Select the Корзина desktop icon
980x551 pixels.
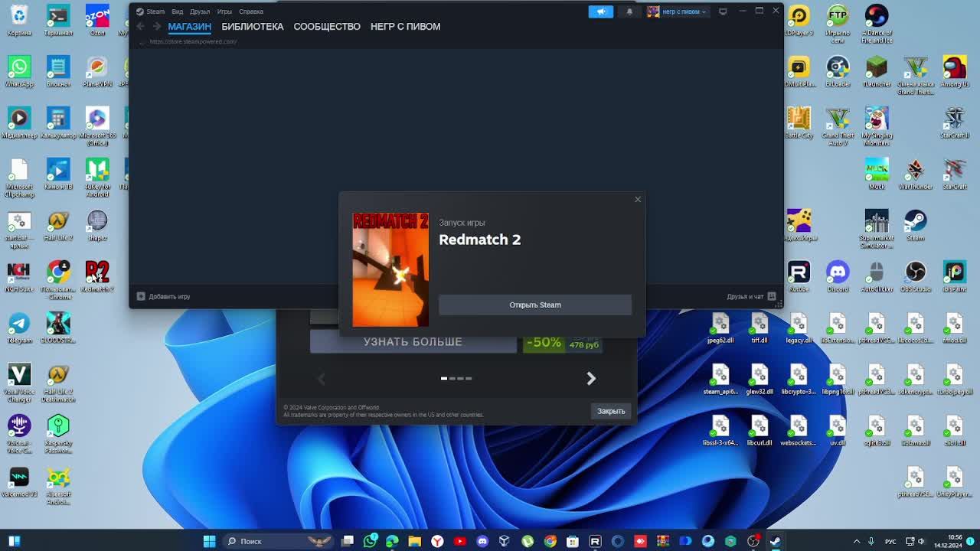tap(19, 21)
